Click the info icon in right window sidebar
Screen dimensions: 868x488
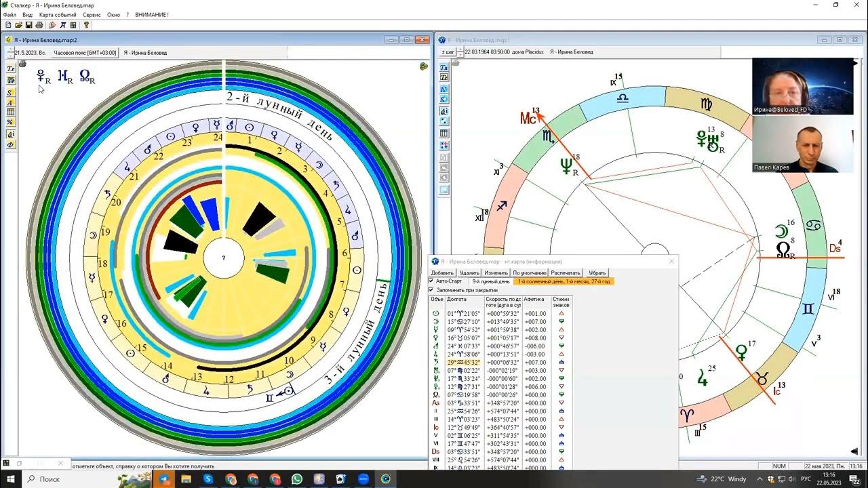point(444,111)
